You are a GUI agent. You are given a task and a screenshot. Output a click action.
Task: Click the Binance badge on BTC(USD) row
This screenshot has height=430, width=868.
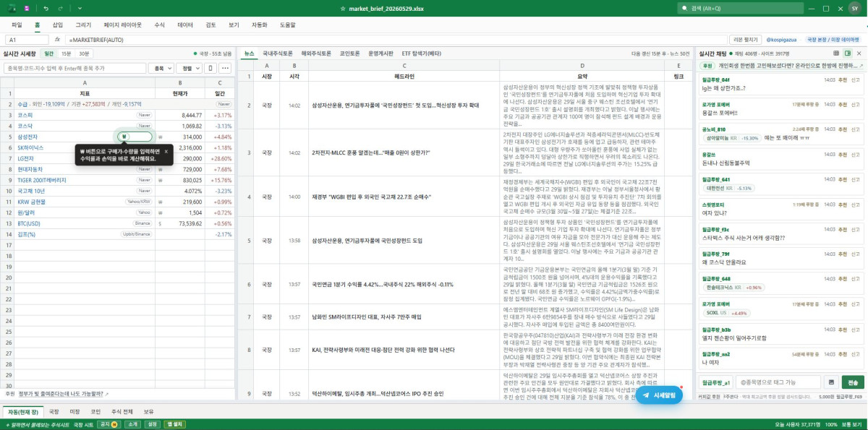point(142,223)
